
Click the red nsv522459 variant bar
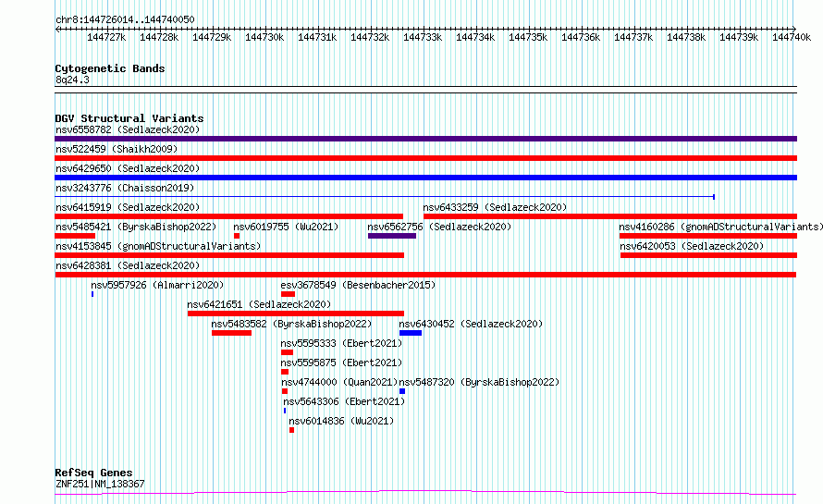pyautogui.click(x=425, y=158)
